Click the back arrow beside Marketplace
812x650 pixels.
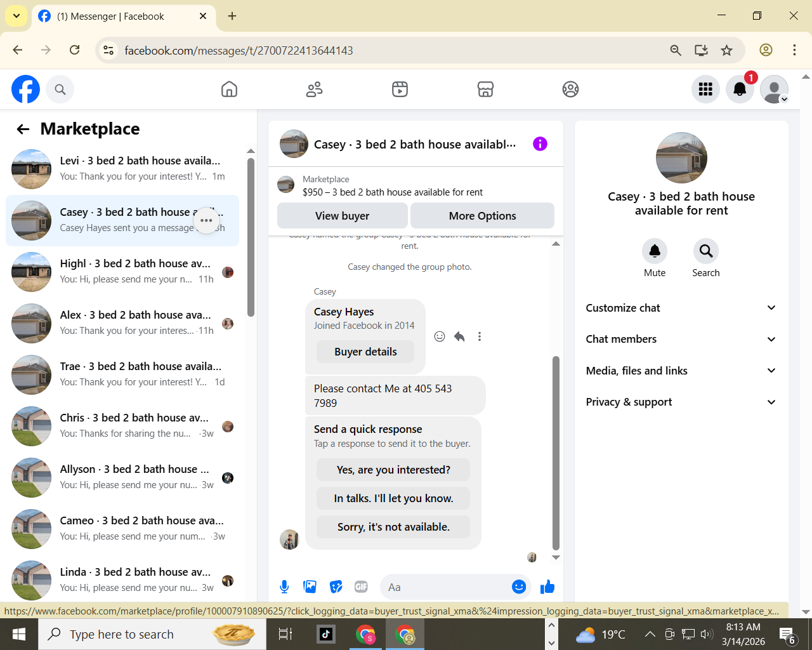[23, 129]
